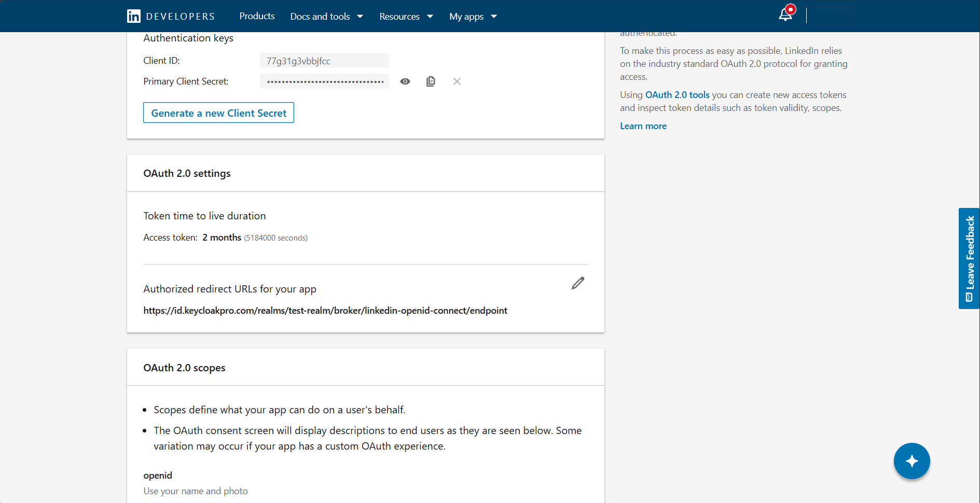Open the blue sparkle assistant button
Viewport: 980px width, 503px height.
coord(912,461)
